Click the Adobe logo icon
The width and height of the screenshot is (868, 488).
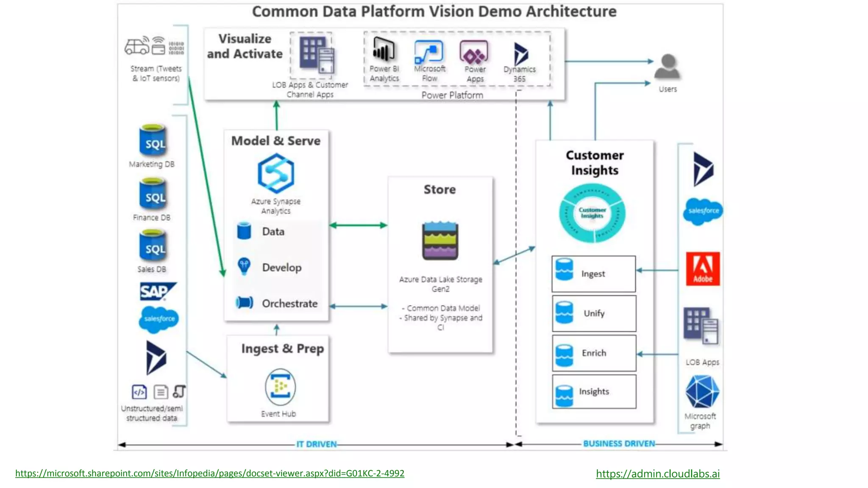coord(703,269)
